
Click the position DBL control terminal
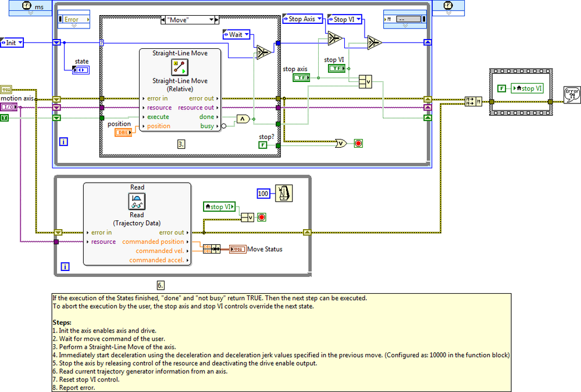[x=123, y=132]
